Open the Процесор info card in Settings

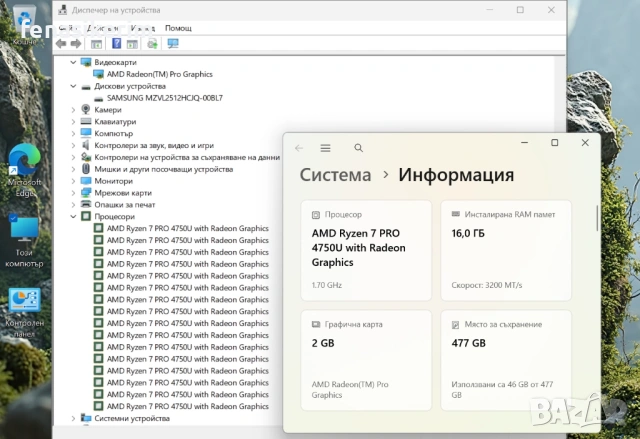click(366, 250)
